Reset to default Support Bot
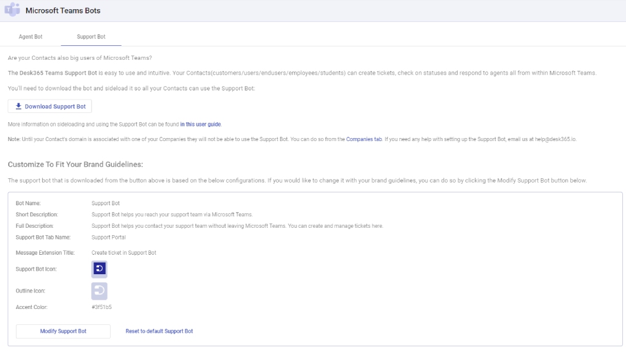The width and height of the screenshot is (626, 364). click(x=159, y=331)
